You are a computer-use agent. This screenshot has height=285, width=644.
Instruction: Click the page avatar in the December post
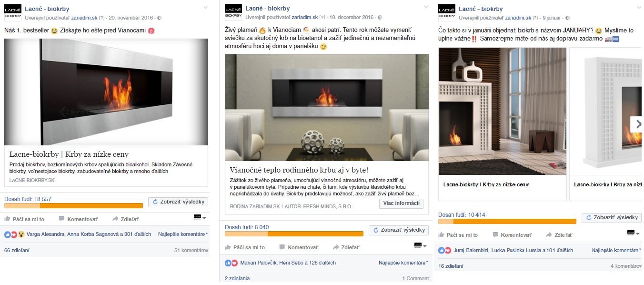pyautogui.click(x=233, y=12)
